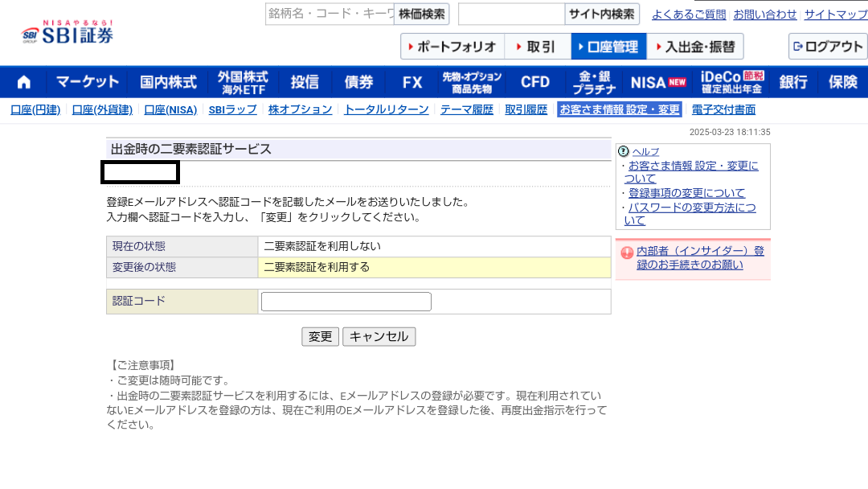The height and width of the screenshot is (489, 868).
Task: Click the 変更 button
Action: coord(320,336)
